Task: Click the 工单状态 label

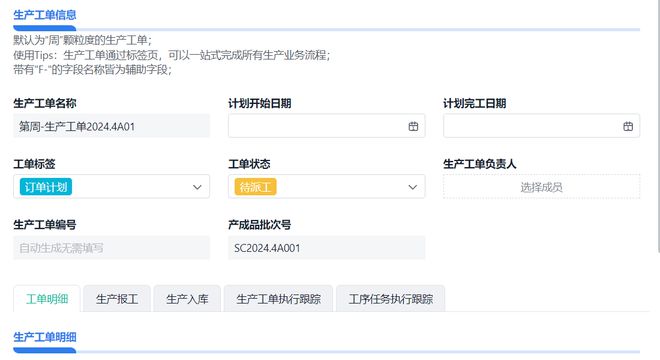Action: [249, 164]
